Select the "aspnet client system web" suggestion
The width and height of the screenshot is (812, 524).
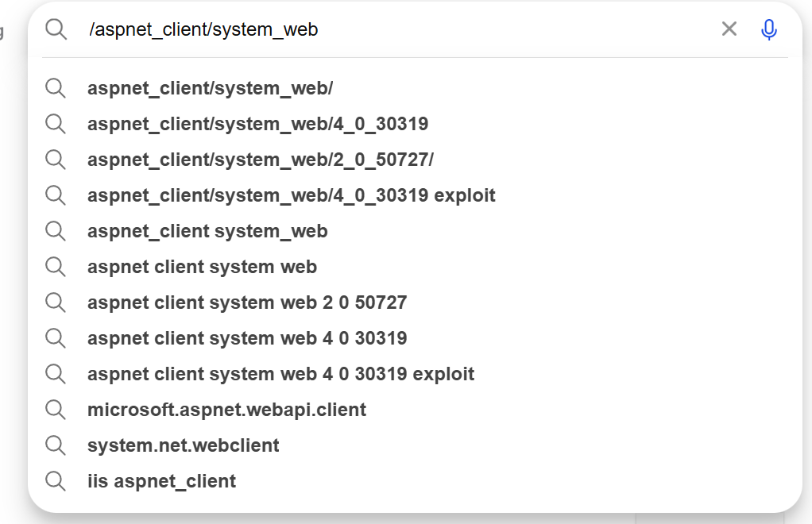pyautogui.click(x=202, y=267)
